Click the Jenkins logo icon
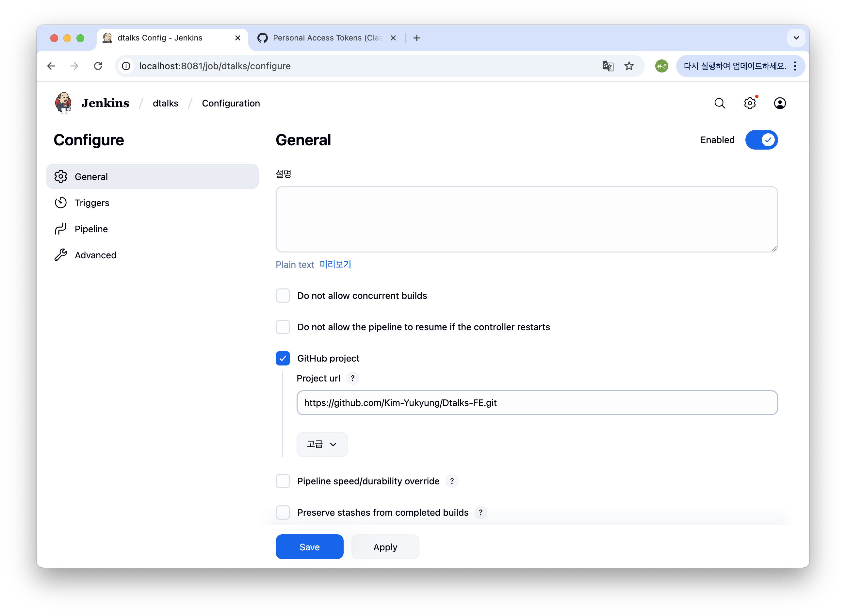 click(63, 103)
